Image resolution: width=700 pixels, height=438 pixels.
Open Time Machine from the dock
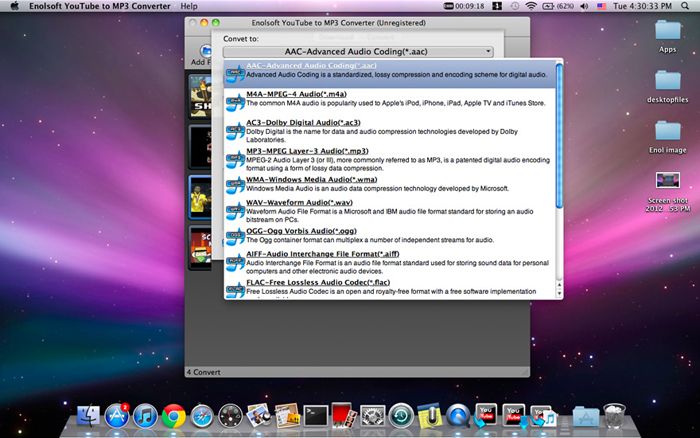point(401,416)
